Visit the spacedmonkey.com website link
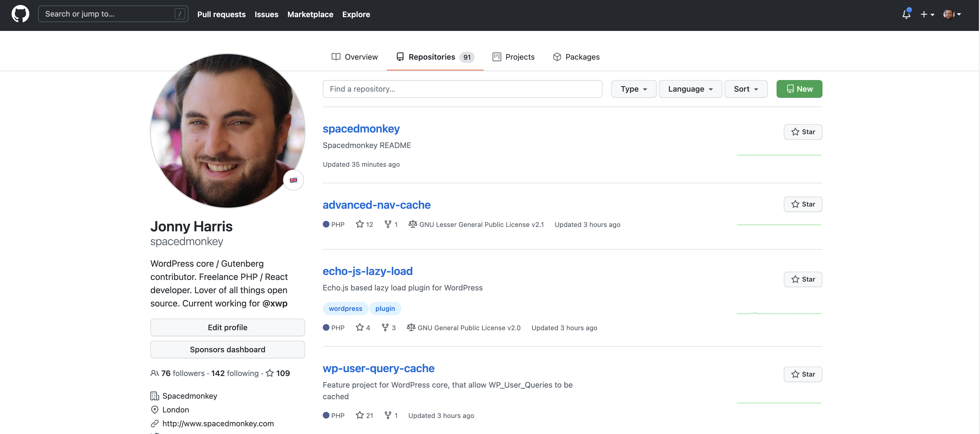This screenshot has height=434, width=980. tap(218, 423)
